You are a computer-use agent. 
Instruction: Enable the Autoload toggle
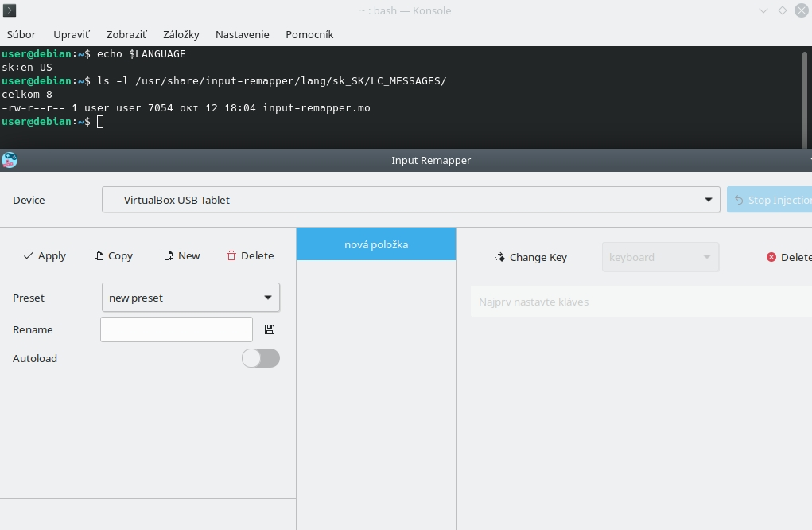[261, 358]
